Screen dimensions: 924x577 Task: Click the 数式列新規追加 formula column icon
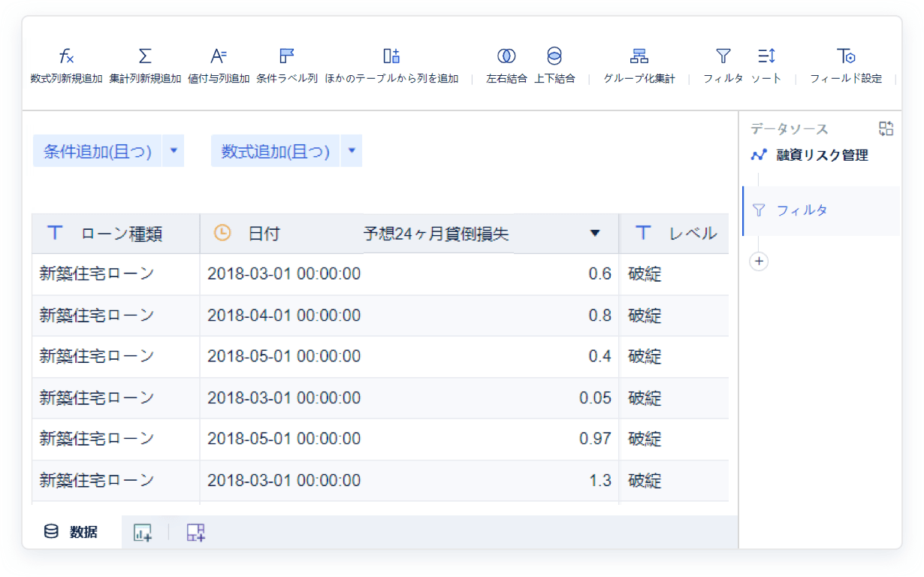pos(66,56)
